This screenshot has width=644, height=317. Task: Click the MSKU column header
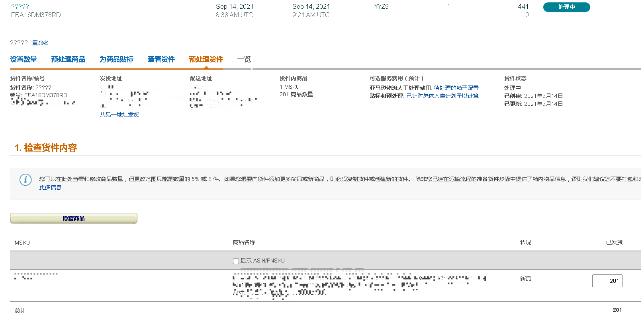(x=22, y=243)
